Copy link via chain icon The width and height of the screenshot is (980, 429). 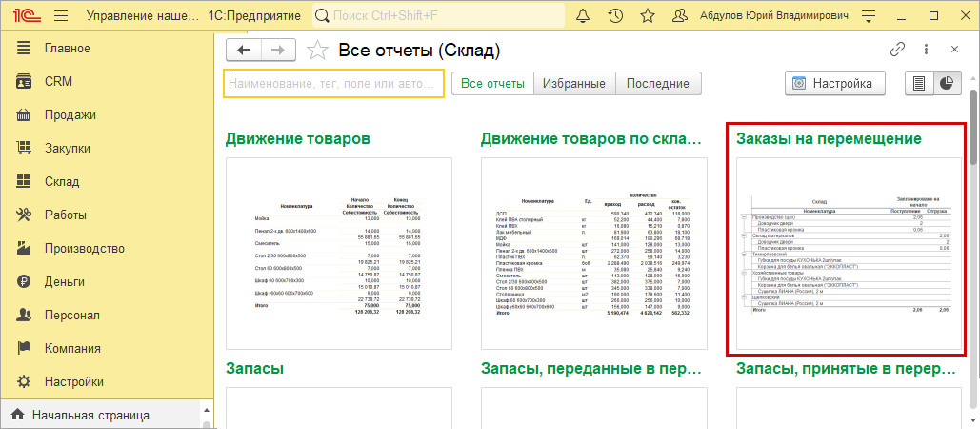pos(897,50)
